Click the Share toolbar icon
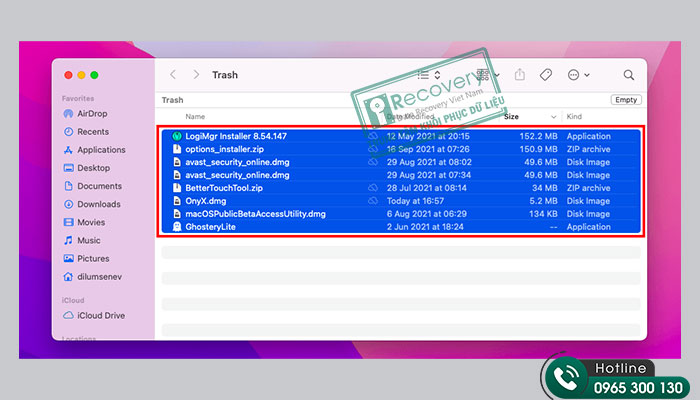This screenshot has height=400, width=700. tap(520, 75)
